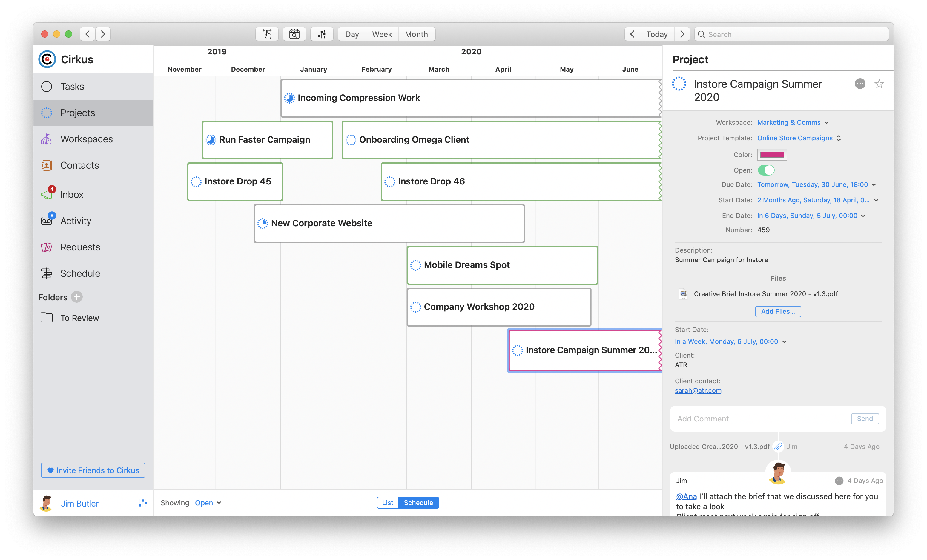927x560 pixels.
Task: Add a new folder with the plus icon
Action: [x=77, y=297]
